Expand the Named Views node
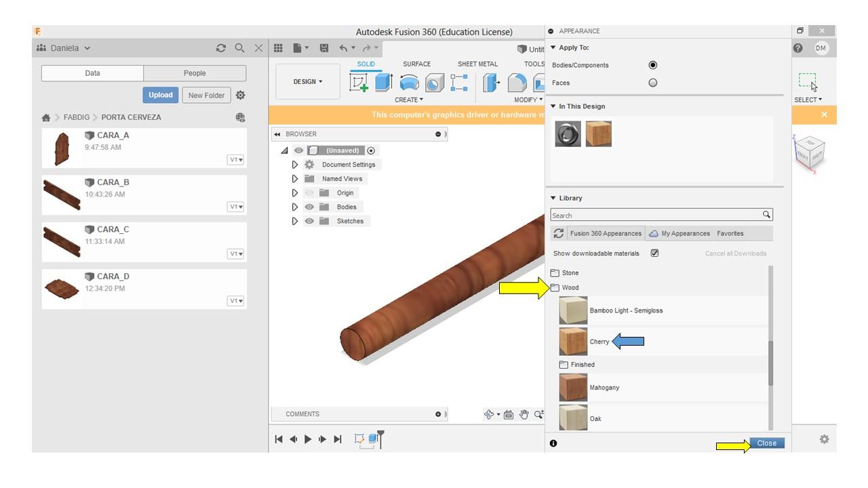 coord(295,179)
